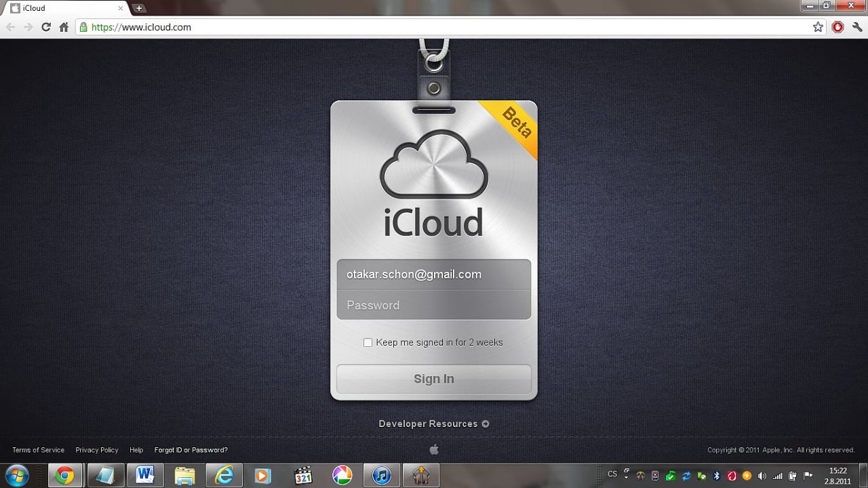Open the Privacy Policy link

[97, 450]
